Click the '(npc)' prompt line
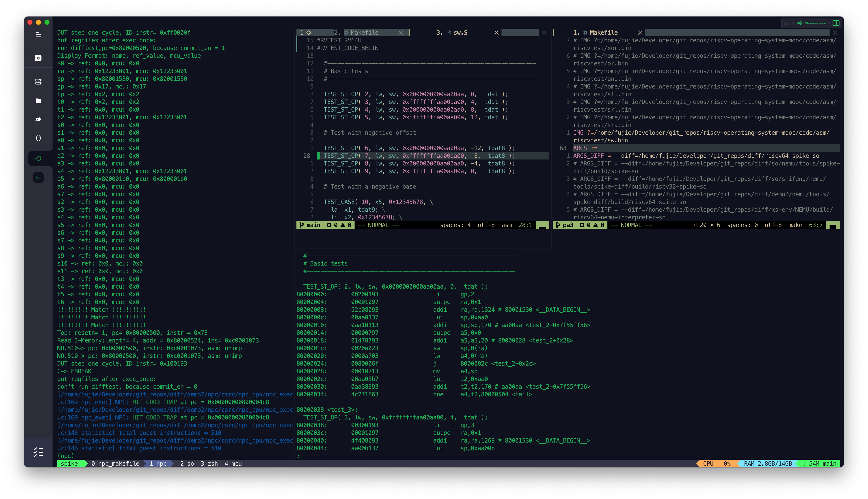 pyautogui.click(x=65, y=456)
